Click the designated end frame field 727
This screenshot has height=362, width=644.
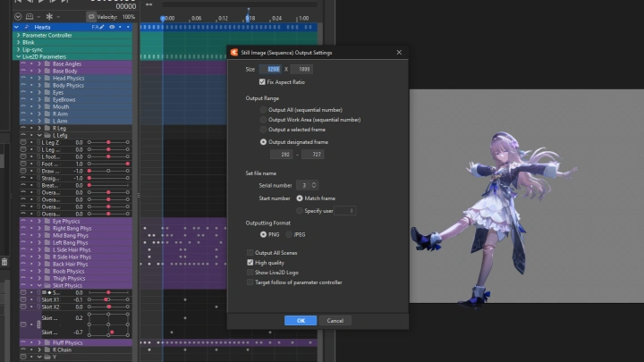[x=313, y=155]
